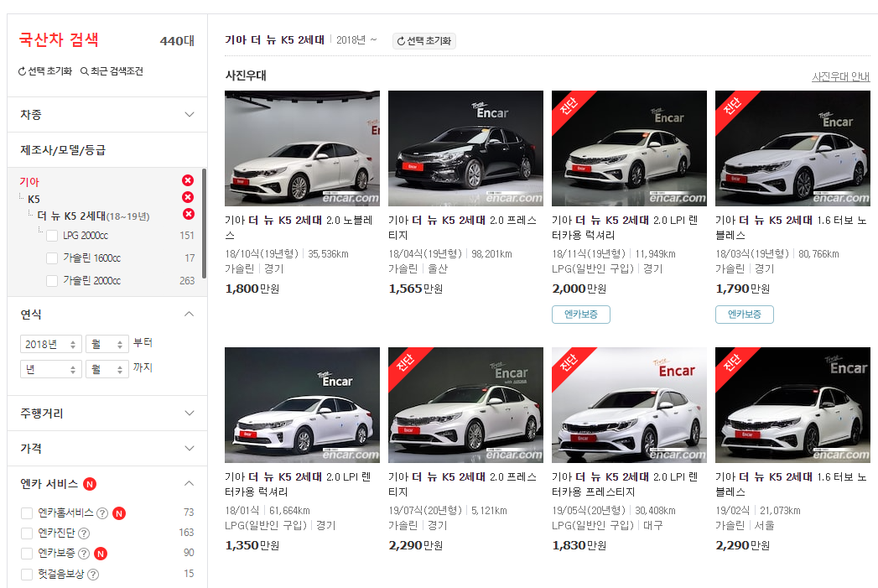Open the 2018년 start year dropdown
Screen dimensions: 878x588
pyautogui.click(x=51, y=344)
